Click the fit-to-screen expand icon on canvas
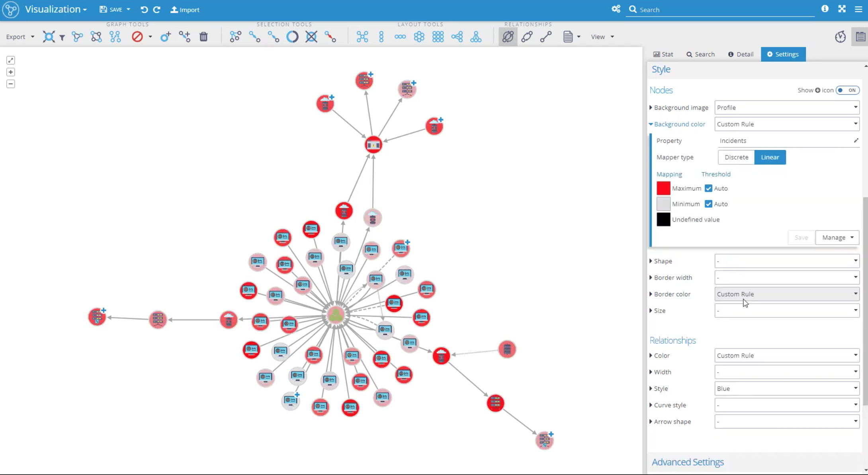Viewport: 868px width, 475px height. [11, 60]
